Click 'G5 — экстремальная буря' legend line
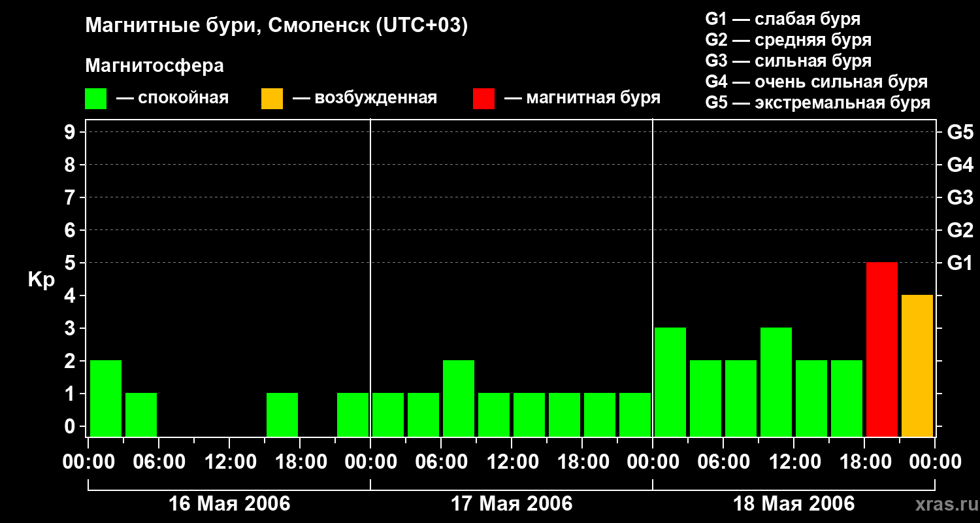Image resolution: width=980 pixels, height=523 pixels. click(x=818, y=103)
